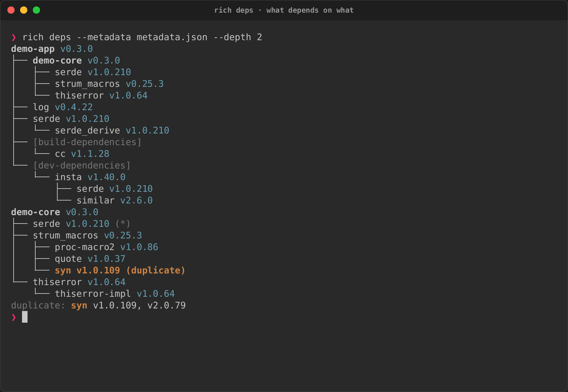Click the red close window button
Image resolution: width=568 pixels, height=392 pixels.
point(11,10)
